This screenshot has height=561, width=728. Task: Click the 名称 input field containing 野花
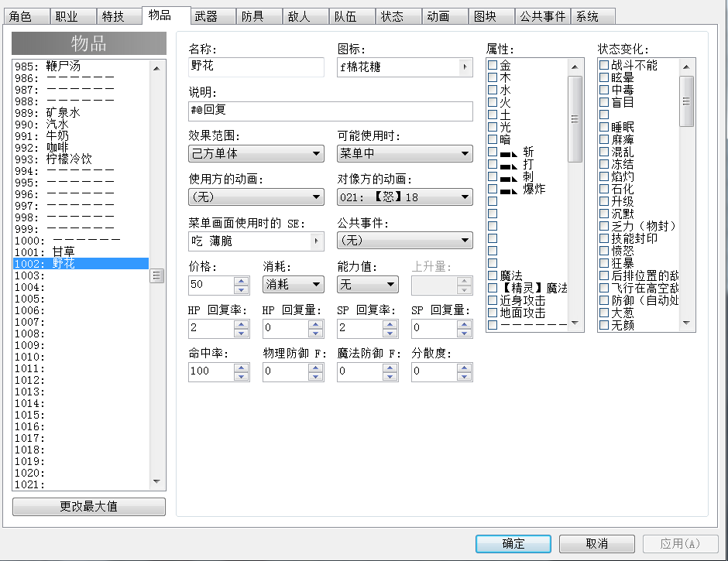pos(256,67)
